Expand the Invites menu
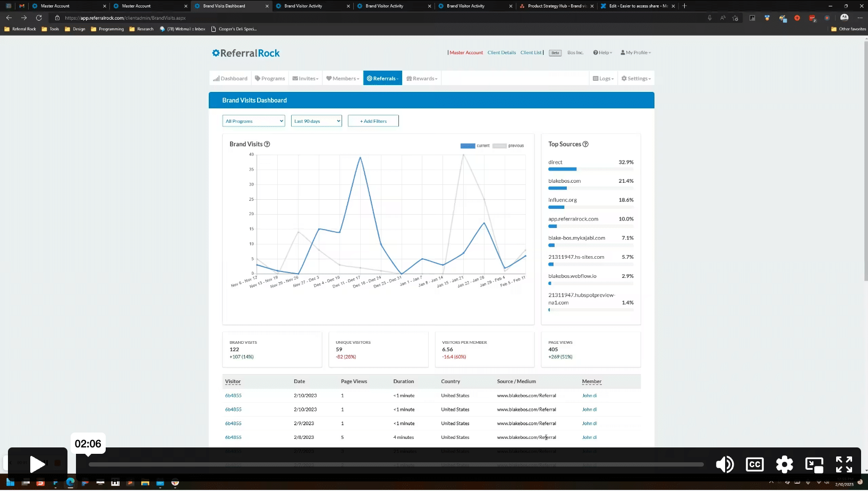868x491 pixels. click(x=305, y=78)
